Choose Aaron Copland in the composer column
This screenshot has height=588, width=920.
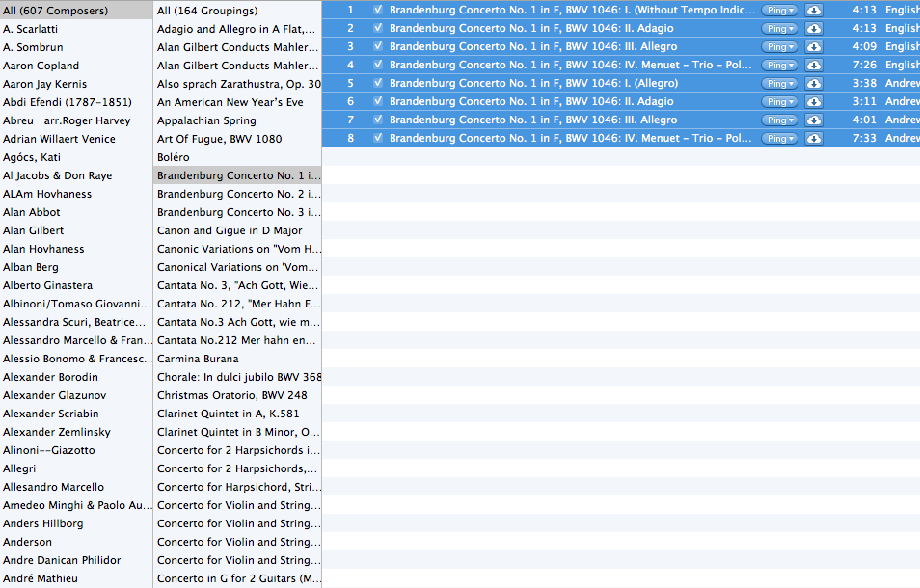point(76,66)
